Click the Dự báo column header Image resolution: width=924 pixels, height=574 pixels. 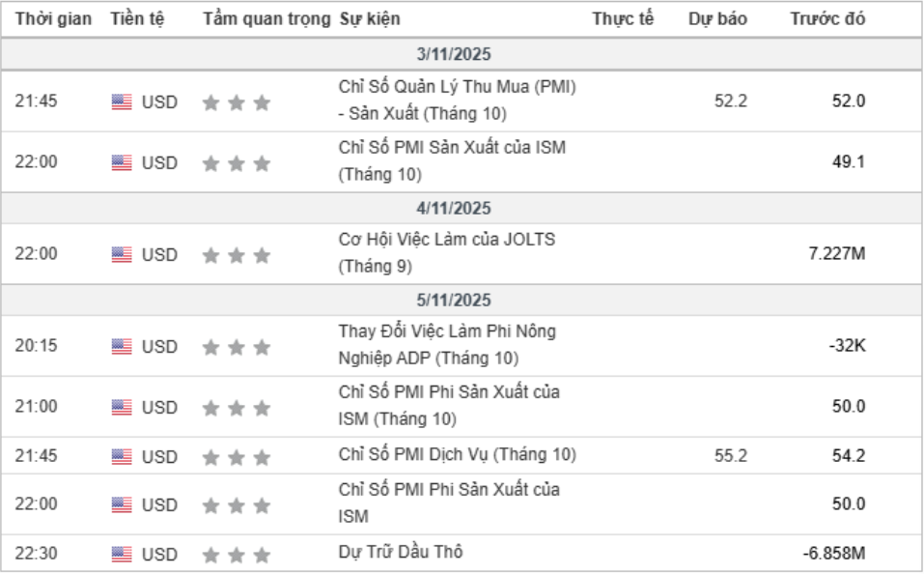click(717, 19)
